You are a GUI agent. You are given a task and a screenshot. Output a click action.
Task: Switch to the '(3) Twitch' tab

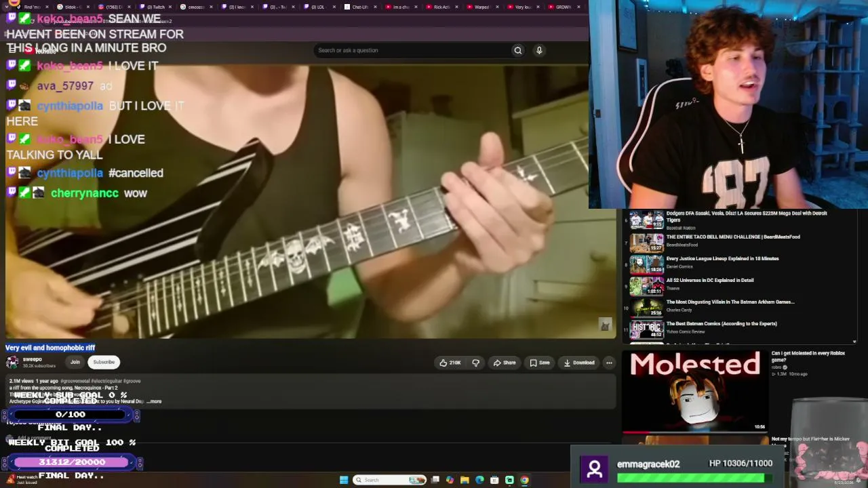tap(155, 7)
